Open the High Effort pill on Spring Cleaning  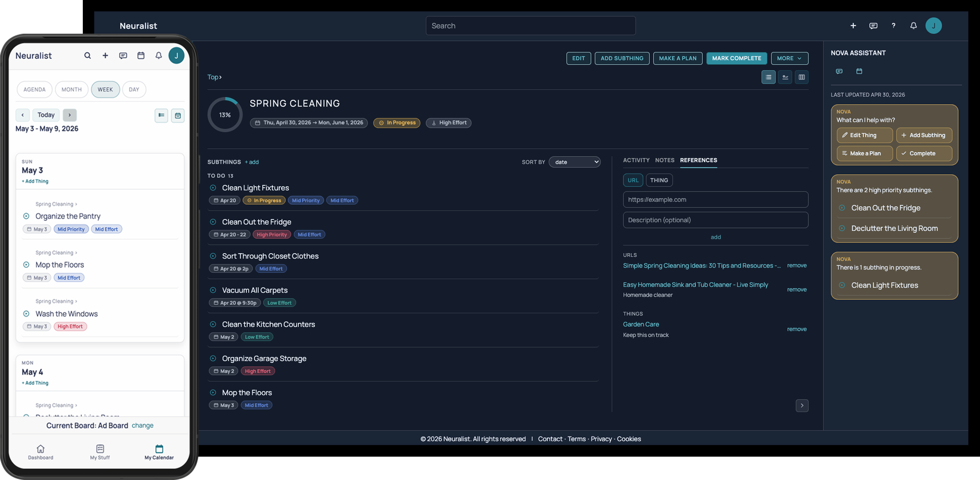448,123
